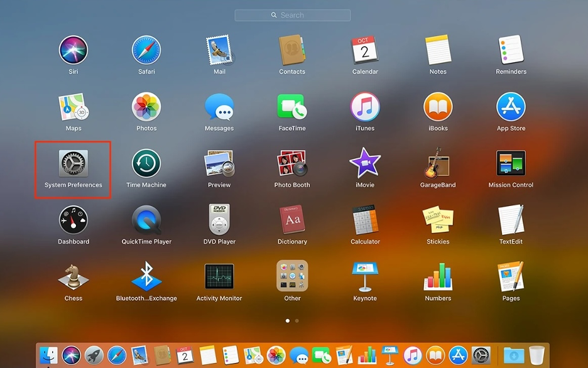The image size is (588, 368).
Task: Start FaceTime from the Launchpad grid
Action: (292, 107)
